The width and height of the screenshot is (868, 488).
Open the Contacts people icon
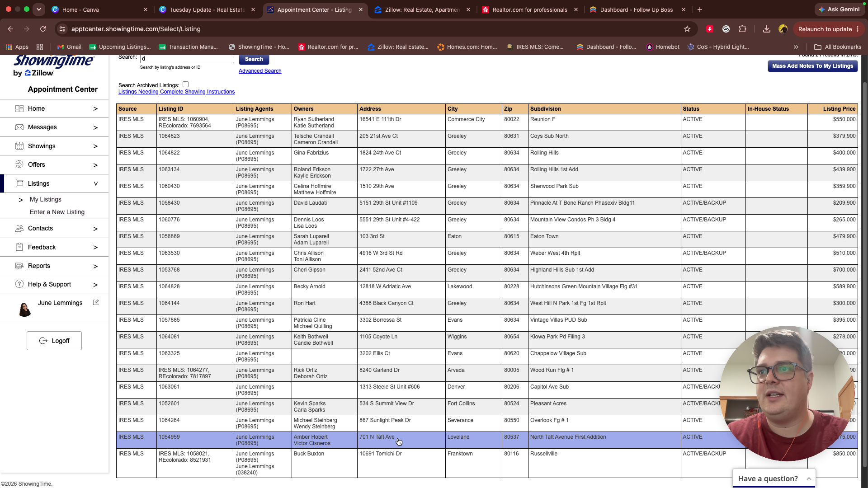tap(19, 229)
